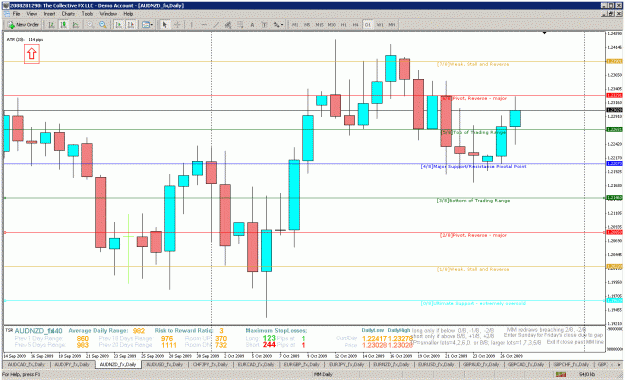This screenshot has width=625, height=380.
Task: Open the View menu
Action: [32, 14]
